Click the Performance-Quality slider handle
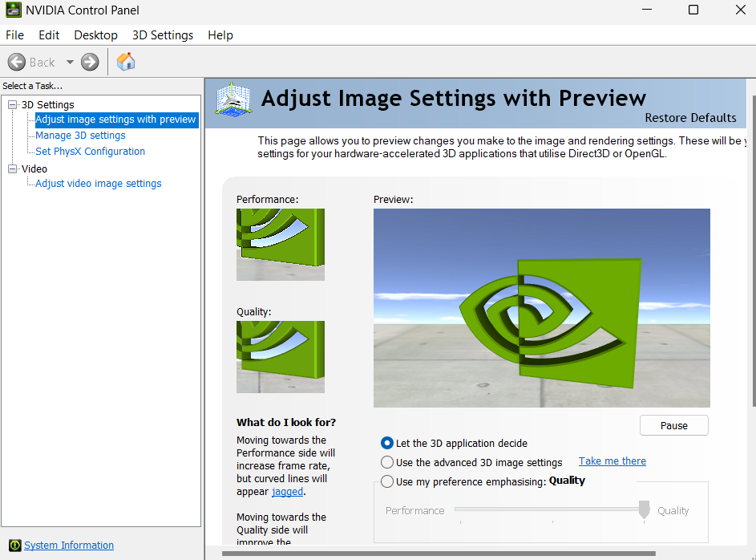 click(x=644, y=509)
